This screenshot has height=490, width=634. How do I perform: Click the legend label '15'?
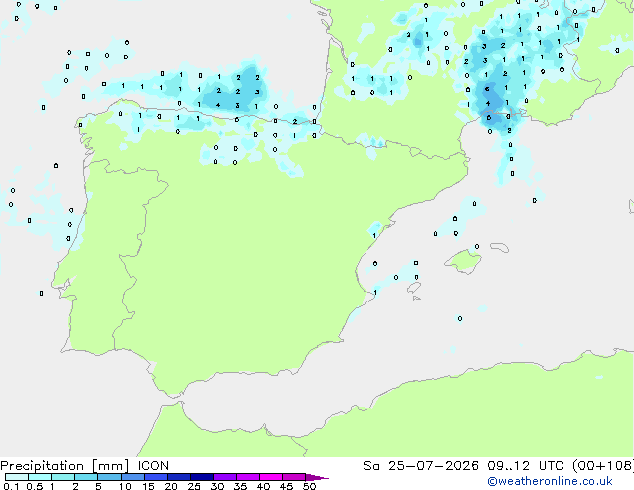click(x=148, y=486)
